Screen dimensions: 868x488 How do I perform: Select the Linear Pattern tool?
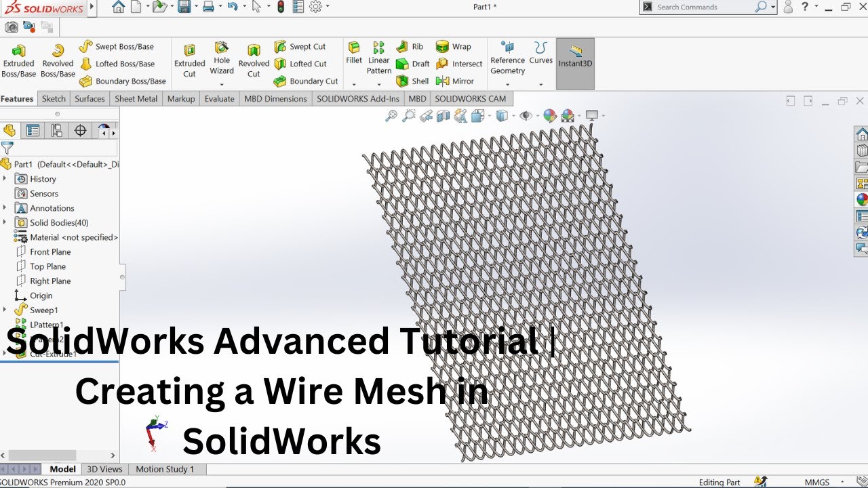click(379, 58)
